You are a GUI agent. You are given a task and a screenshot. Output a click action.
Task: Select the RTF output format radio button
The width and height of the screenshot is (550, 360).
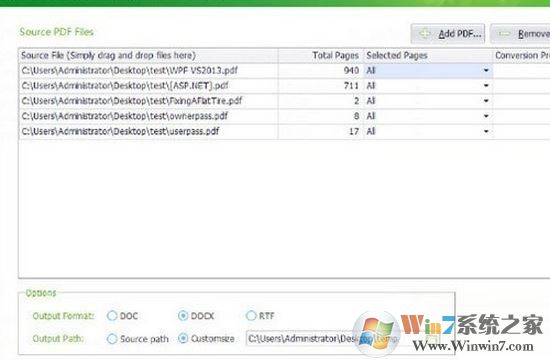click(251, 316)
